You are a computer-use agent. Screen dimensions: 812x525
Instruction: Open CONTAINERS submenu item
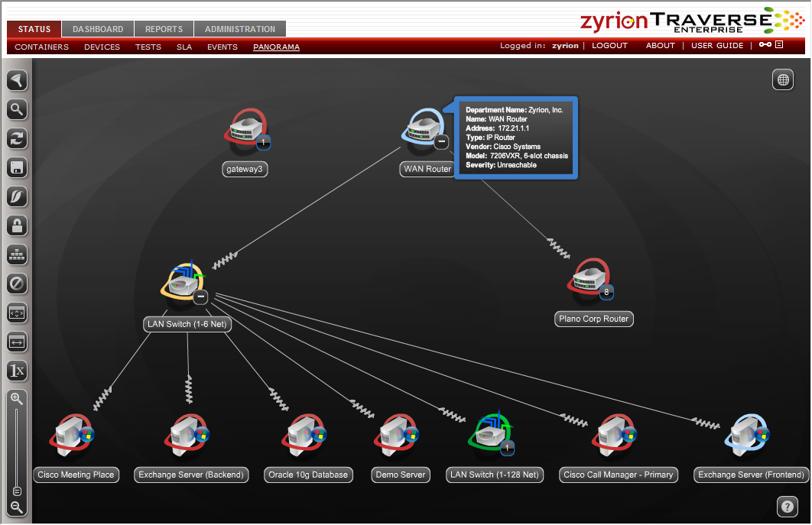click(x=41, y=47)
